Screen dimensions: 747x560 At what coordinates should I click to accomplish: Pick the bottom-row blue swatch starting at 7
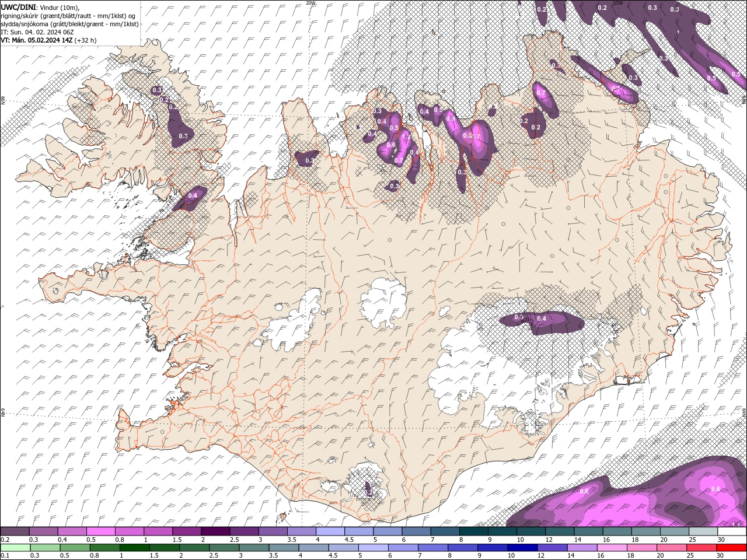coord(432,548)
